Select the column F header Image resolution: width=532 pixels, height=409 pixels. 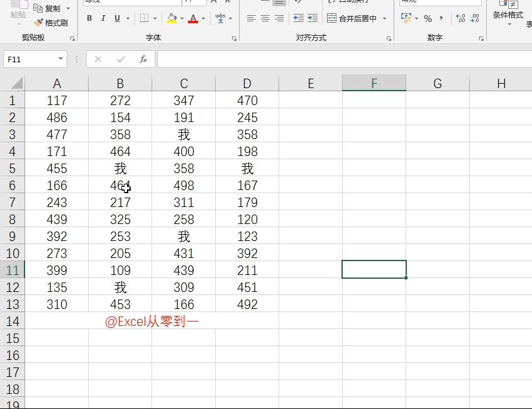pos(374,83)
